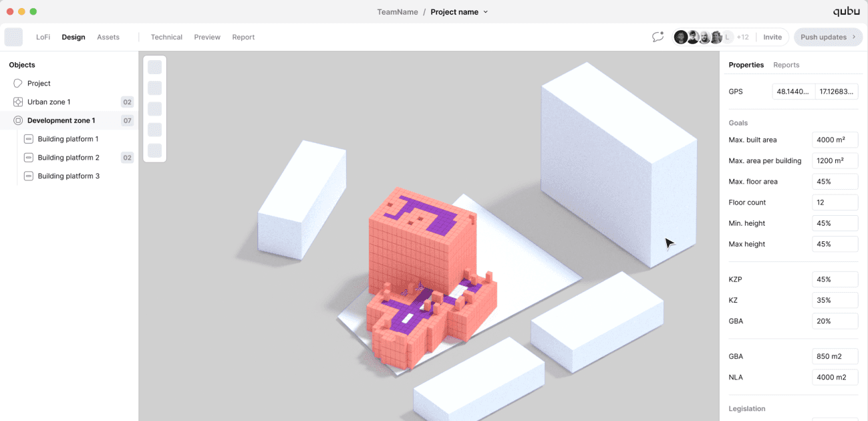This screenshot has width=868, height=421.
Task: Select the top tool in the viewport toolbar
Action: [154, 67]
